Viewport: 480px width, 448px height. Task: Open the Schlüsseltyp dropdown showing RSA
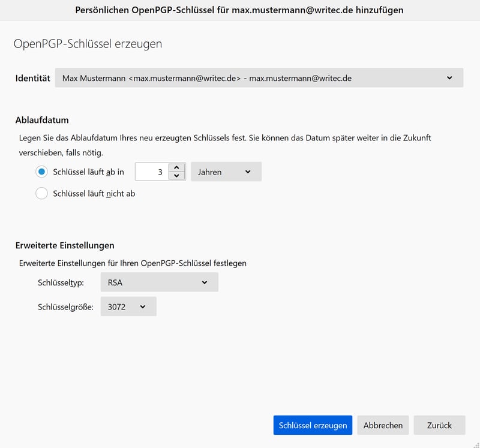(159, 282)
